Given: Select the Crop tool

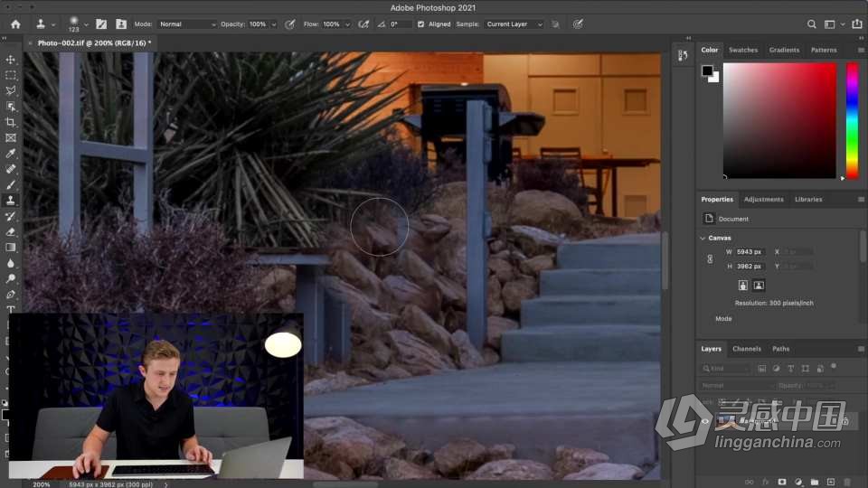Looking at the screenshot, I should coord(11,122).
